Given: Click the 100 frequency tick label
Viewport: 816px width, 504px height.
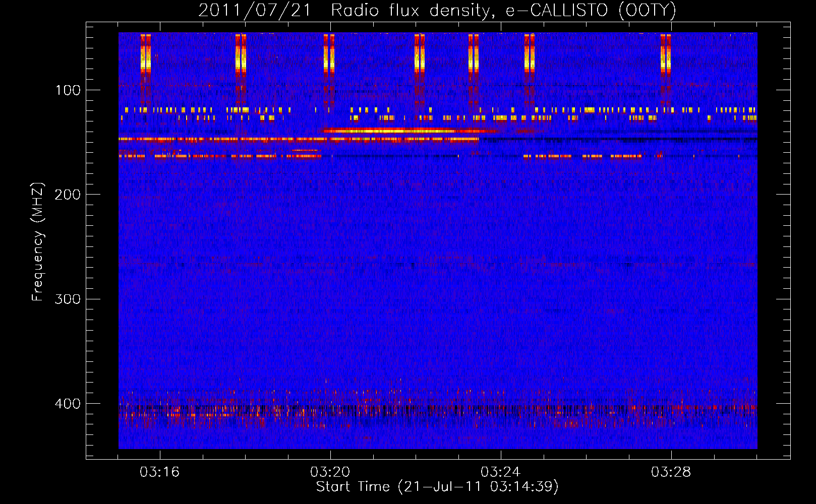Looking at the screenshot, I should 68,90.
